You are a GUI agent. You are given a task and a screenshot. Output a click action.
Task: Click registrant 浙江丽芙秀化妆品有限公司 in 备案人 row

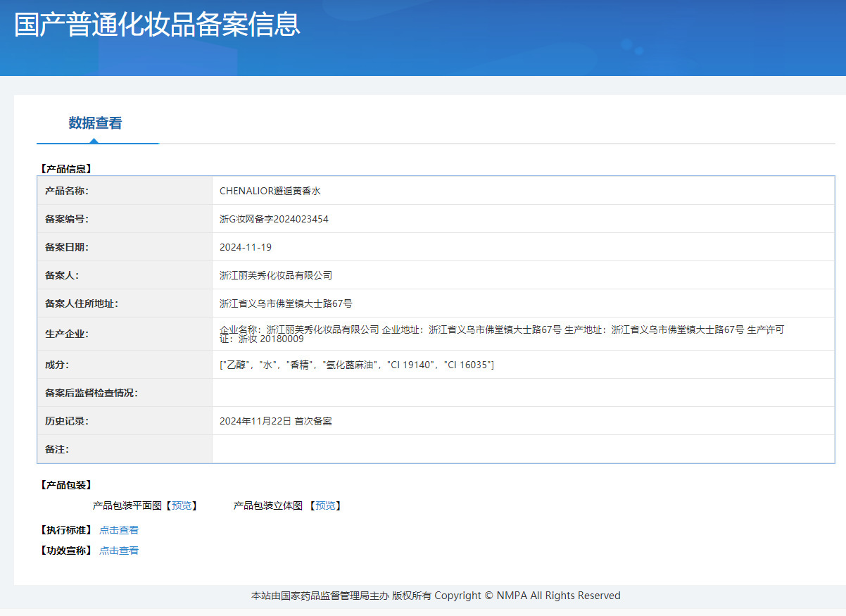[x=276, y=275]
